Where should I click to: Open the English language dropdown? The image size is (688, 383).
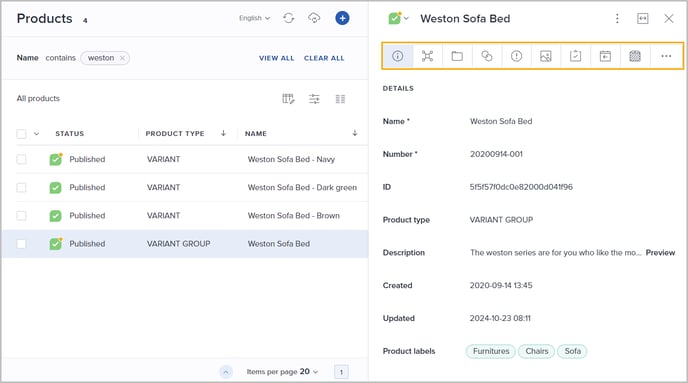click(254, 18)
